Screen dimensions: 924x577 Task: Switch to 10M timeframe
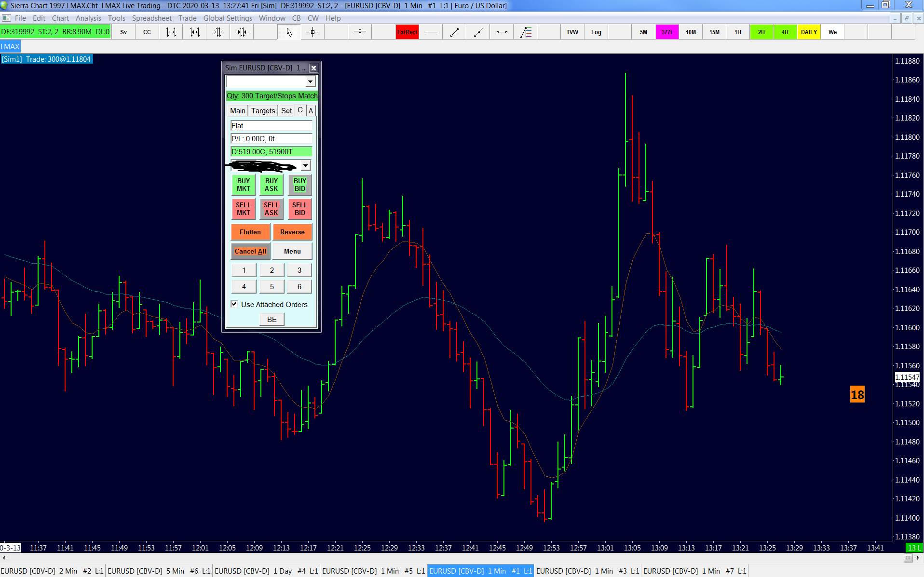coord(691,32)
